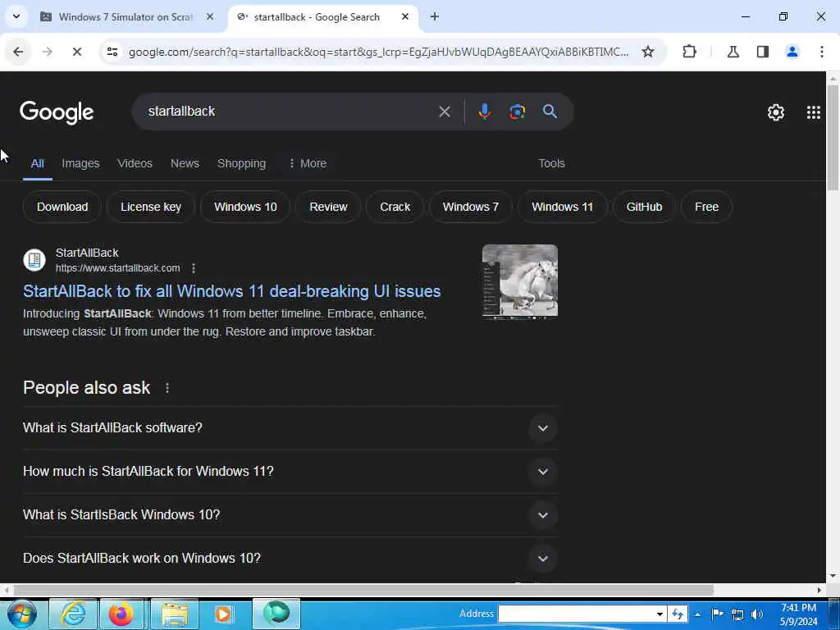Select the All results tab
840x630 pixels.
click(37, 163)
